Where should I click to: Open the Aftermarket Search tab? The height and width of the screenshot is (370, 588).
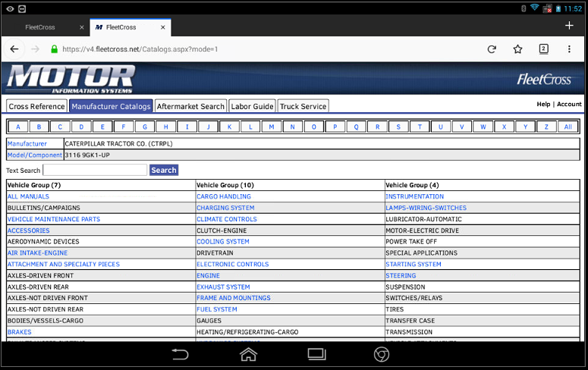(190, 106)
